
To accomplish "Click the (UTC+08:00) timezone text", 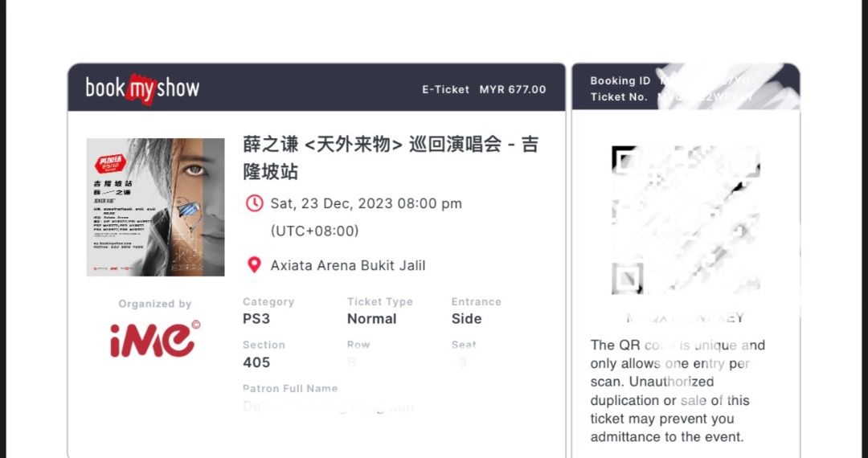I will pos(314,231).
